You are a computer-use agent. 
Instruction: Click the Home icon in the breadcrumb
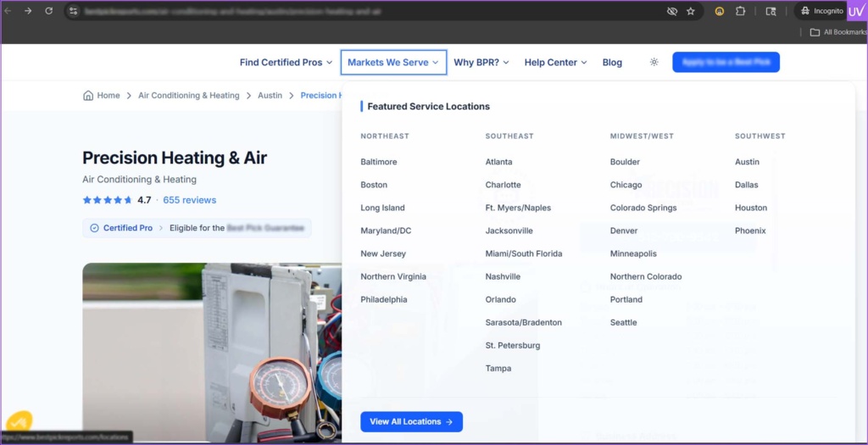tap(88, 96)
